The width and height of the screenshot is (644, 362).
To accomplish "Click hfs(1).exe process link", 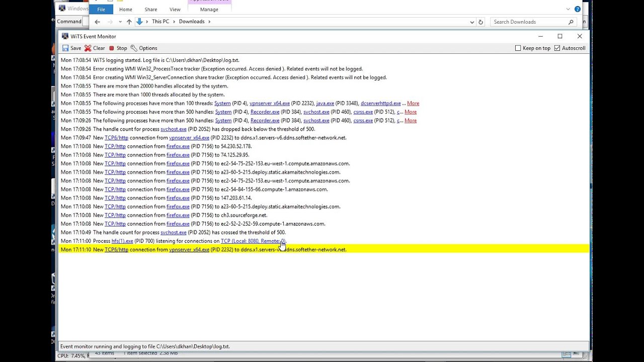I will (122, 241).
